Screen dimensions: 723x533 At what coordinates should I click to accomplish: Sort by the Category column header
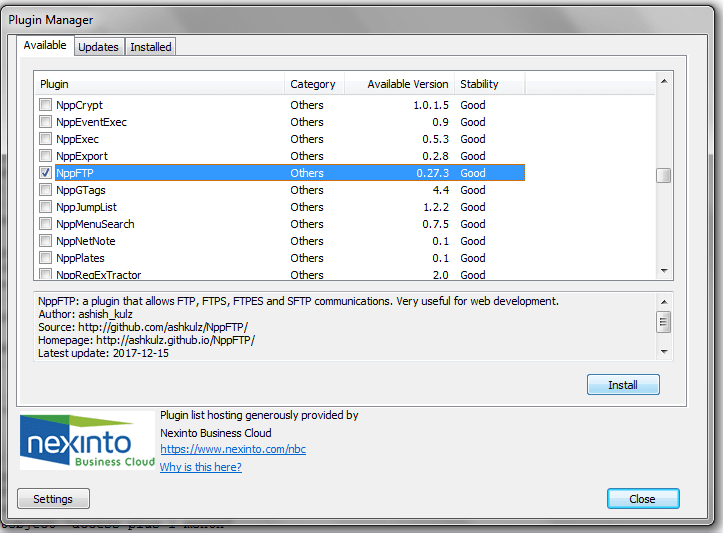click(x=313, y=84)
